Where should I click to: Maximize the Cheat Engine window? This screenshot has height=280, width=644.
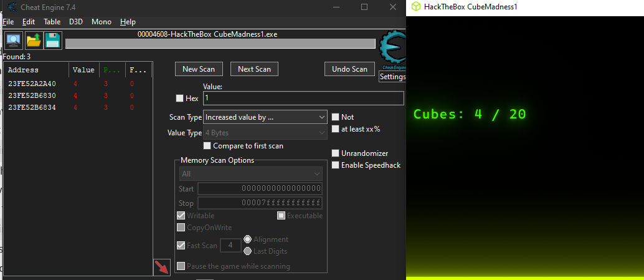coord(364,7)
